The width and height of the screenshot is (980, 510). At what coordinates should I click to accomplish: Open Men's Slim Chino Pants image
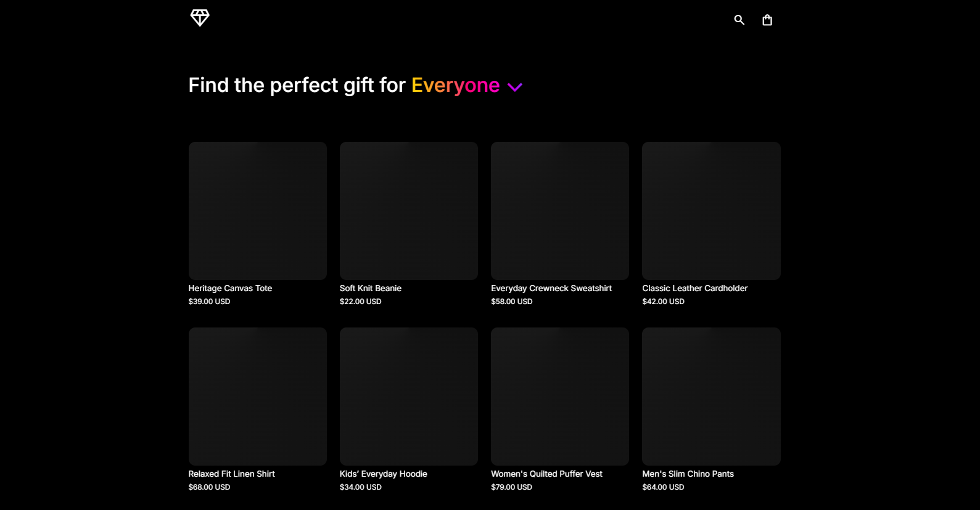point(710,396)
